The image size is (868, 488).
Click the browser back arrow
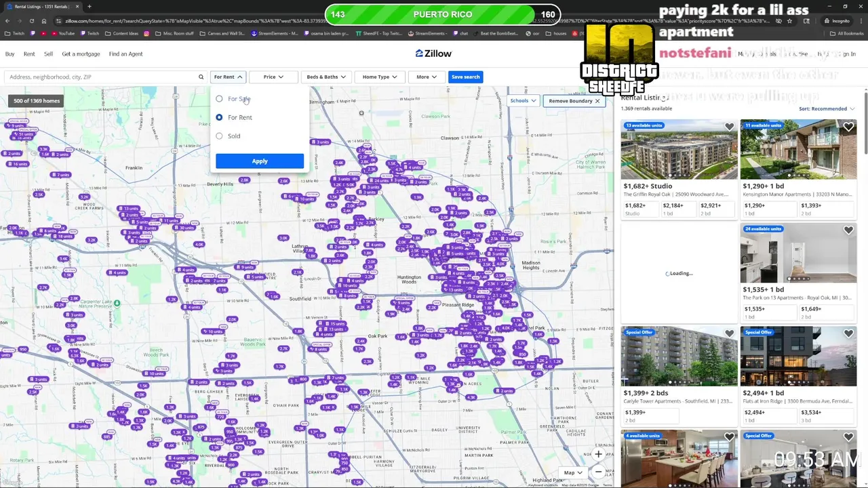[x=7, y=21]
